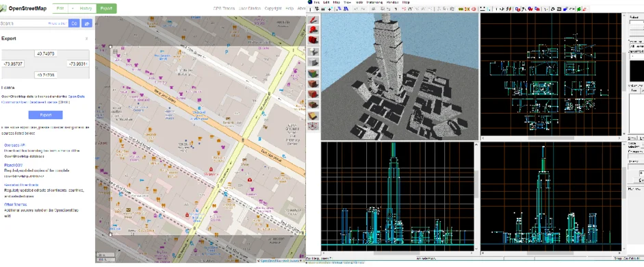Open the Edit menu in Hammer
Image resolution: width=644 pixels, height=267 pixels.
(x=326, y=2)
